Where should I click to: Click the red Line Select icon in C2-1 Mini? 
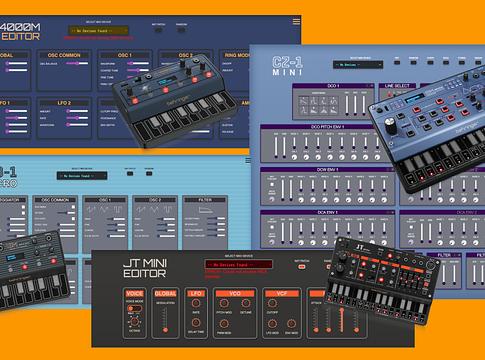pyautogui.click(x=390, y=94)
